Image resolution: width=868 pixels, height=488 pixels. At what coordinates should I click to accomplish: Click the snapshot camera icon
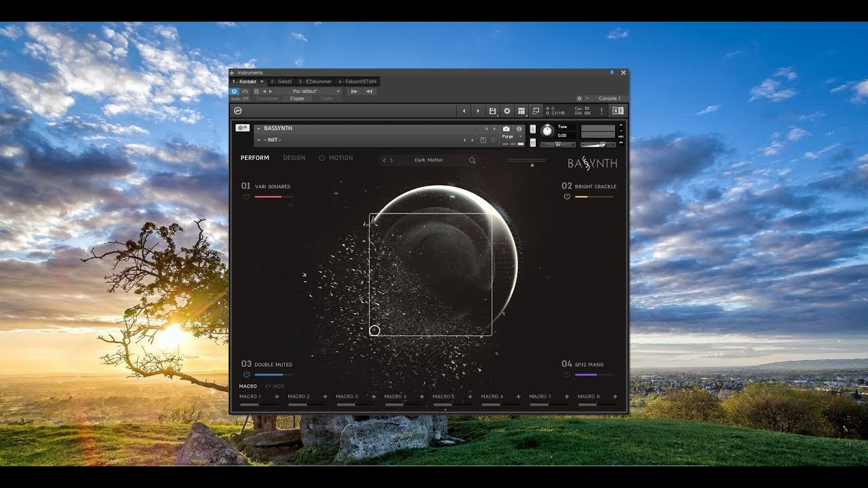pos(506,129)
